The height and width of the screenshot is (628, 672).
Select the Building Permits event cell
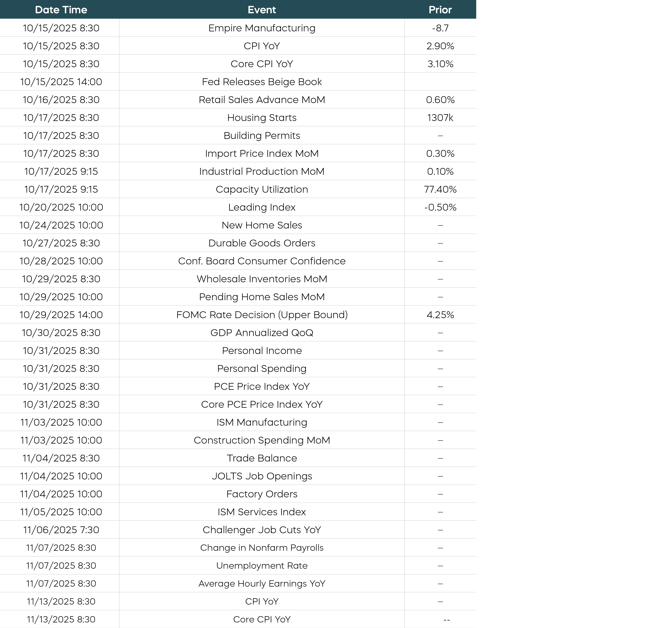(262, 135)
